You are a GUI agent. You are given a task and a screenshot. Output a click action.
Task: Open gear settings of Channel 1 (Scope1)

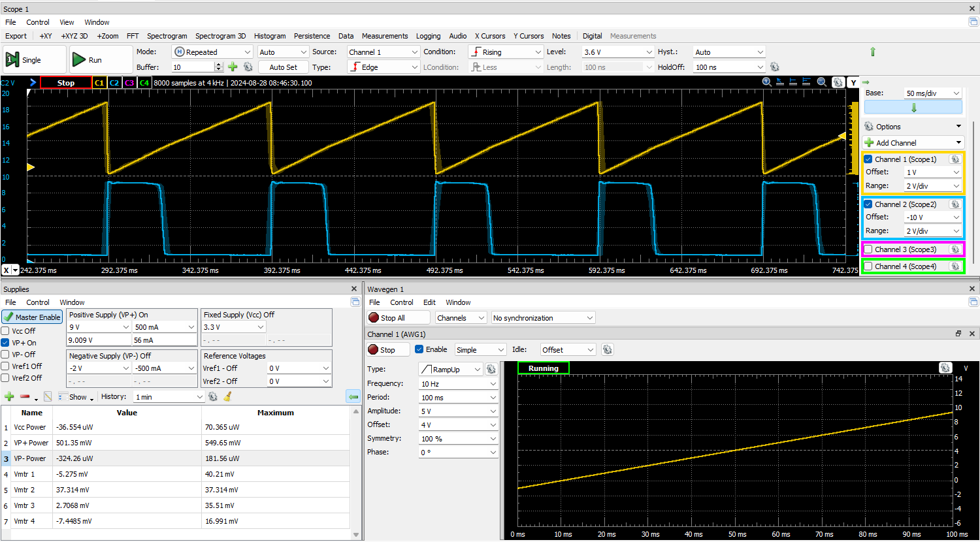pyautogui.click(x=955, y=159)
